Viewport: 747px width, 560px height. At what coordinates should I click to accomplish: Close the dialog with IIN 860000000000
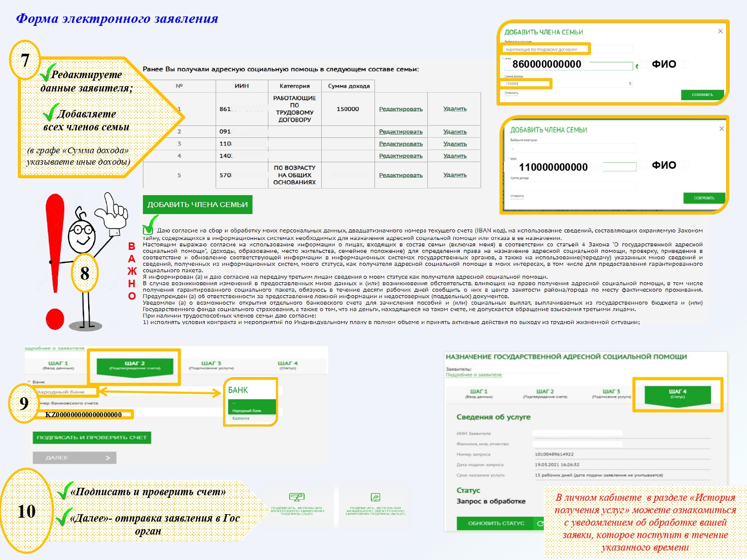click(x=720, y=31)
